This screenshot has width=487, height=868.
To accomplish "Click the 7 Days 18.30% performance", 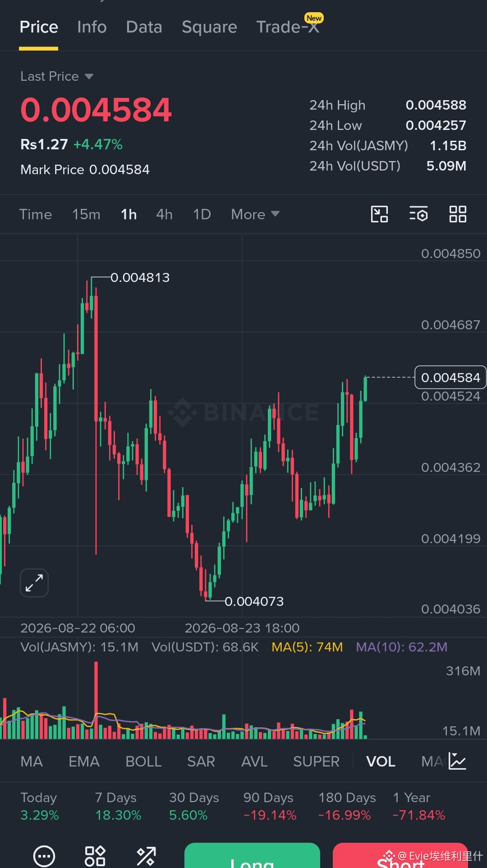I will 118,806.
